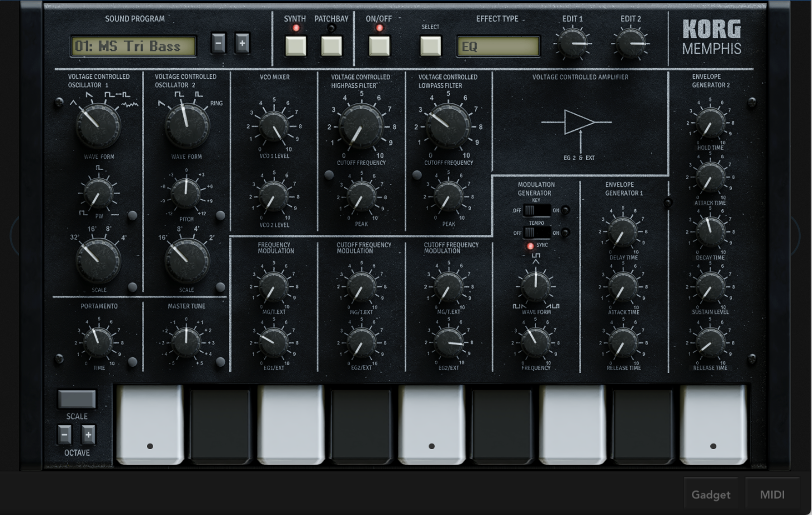Click the patch jack beside PITCH knob
This screenshot has width=812, height=515.
pyautogui.click(x=221, y=215)
